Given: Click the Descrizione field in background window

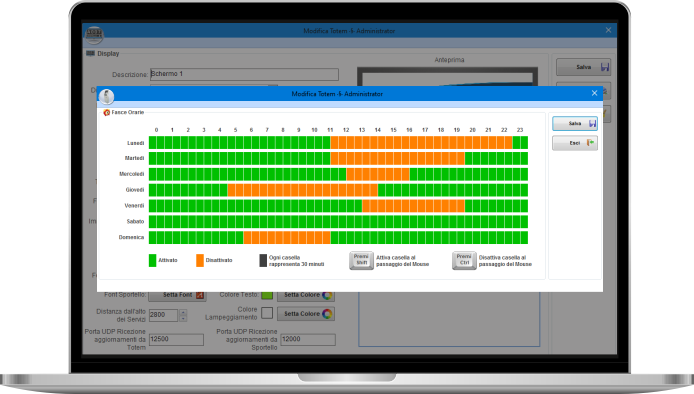Looking at the screenshot, I should pyautogui.click(x=244, y=74).
